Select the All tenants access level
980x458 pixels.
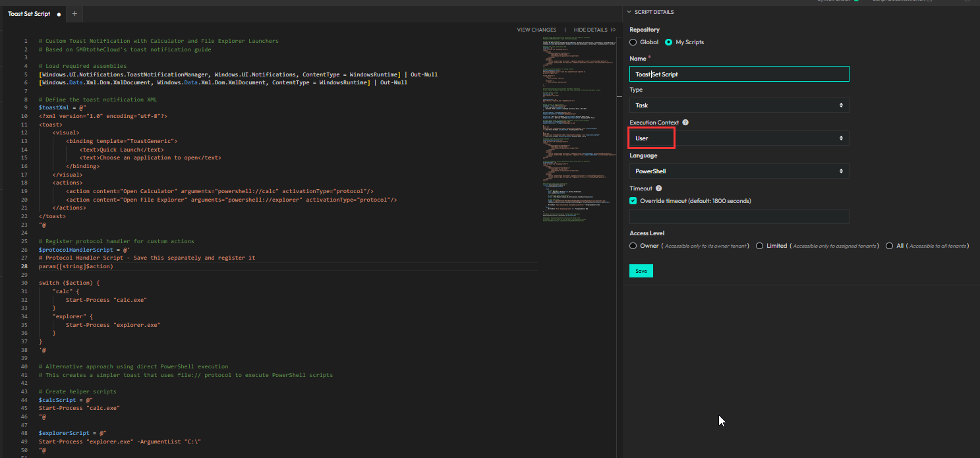(x=890, y=246)
